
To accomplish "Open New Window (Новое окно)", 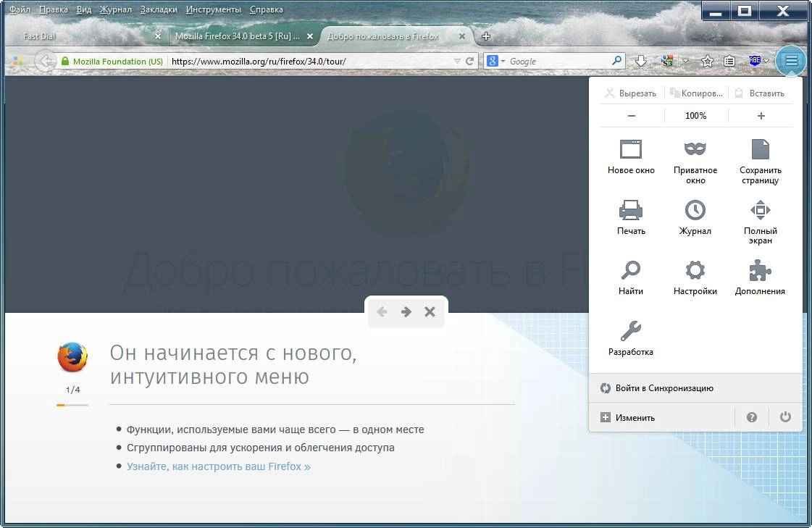I will click(631, 157).
